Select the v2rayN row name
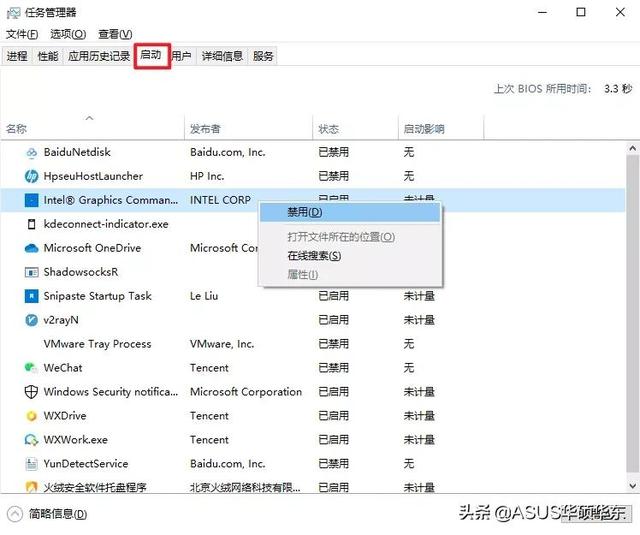This screenshot has height=535, width=640. (61, 320)
